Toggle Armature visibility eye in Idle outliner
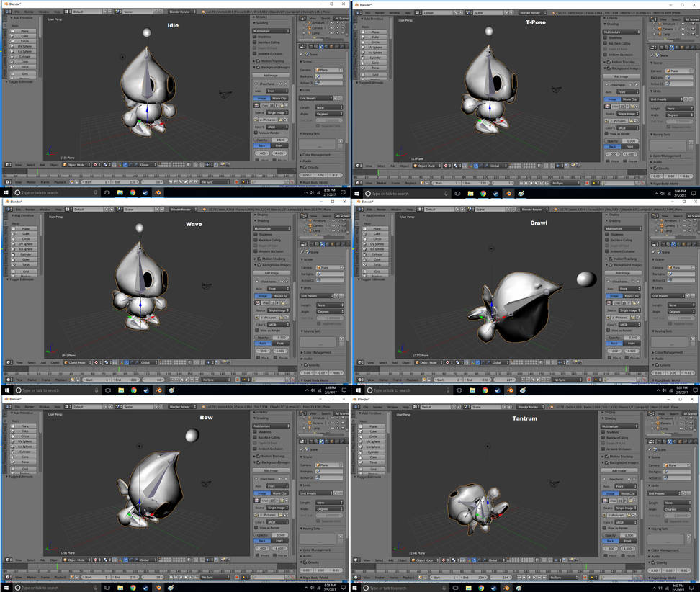This screenshot has width=700, height=592. [x=332, y=23]
